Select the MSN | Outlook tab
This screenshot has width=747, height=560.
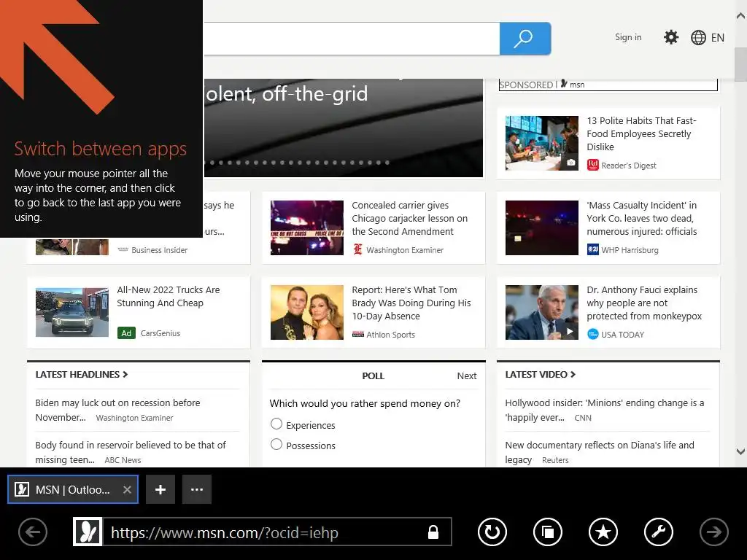pos(72,489)
